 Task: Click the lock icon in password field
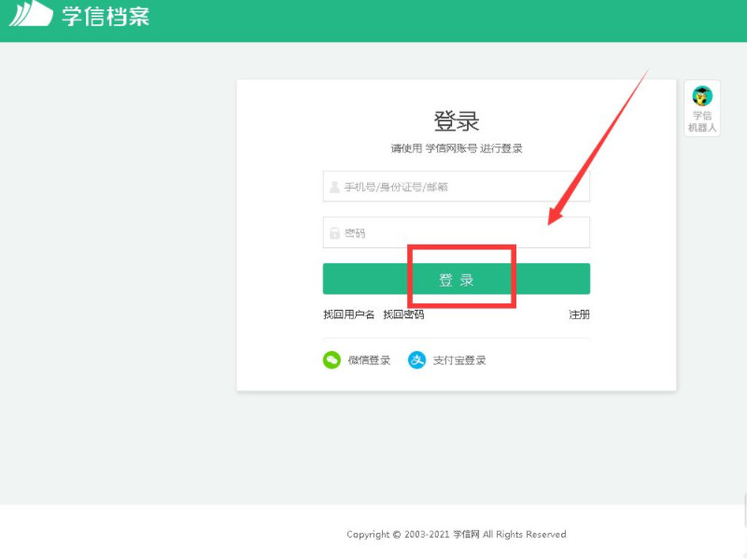[333, 232]
